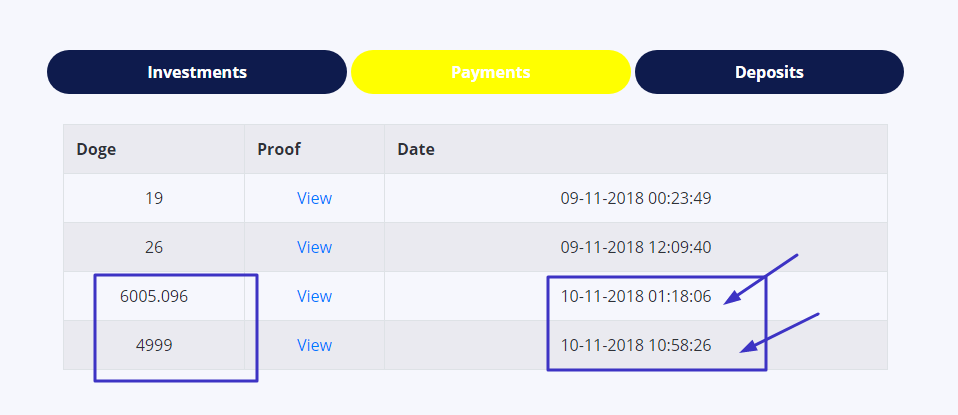958x415 pixels.
Task: Open View proof for 26 Doge payment
Action: point(314,247)
